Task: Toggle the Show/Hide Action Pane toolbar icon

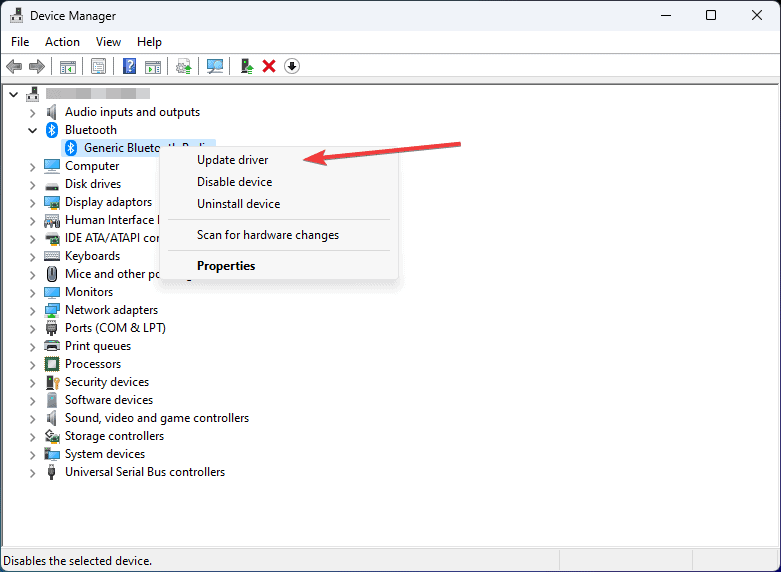Action: (x=153, y=66)
